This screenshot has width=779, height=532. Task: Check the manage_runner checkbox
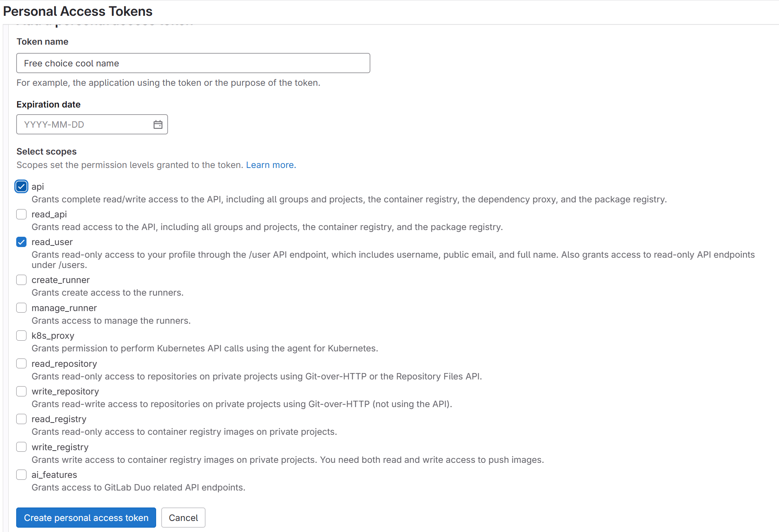point(21,308)
